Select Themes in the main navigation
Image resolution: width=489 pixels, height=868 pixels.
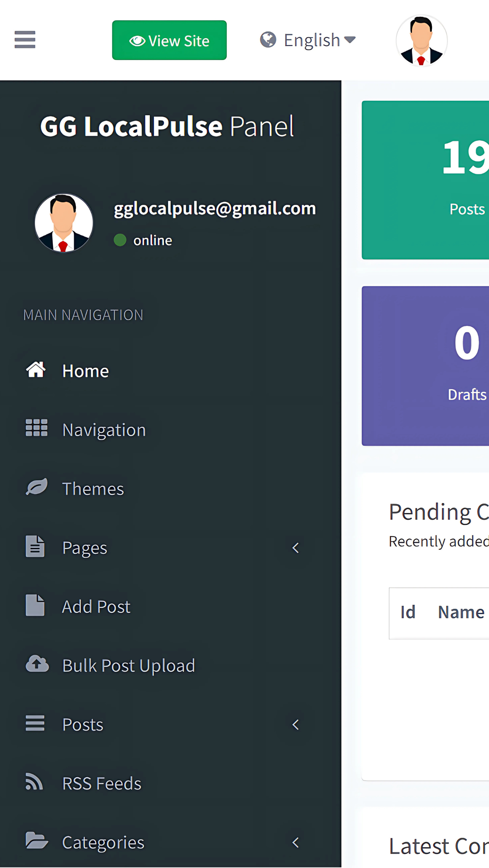pyautogui.click(x=93, y=488)
